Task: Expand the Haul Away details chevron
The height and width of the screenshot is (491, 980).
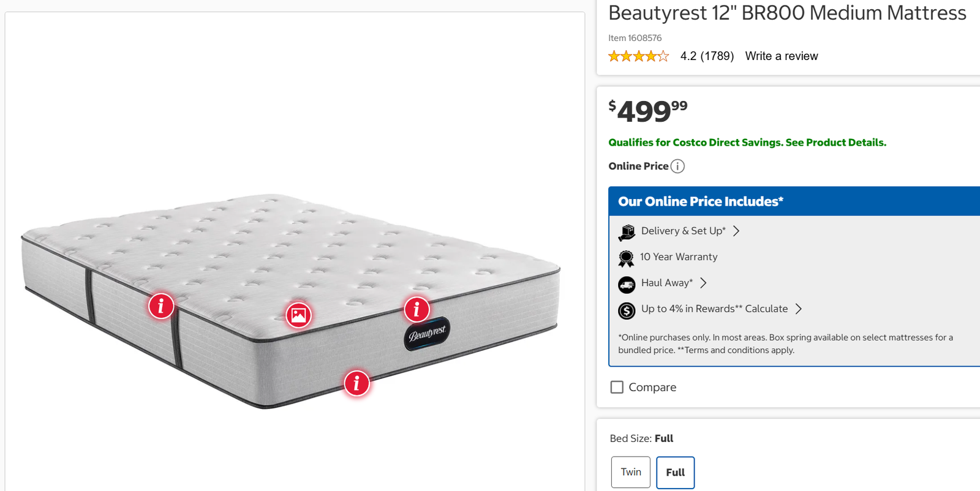Action: pos(703,283)
